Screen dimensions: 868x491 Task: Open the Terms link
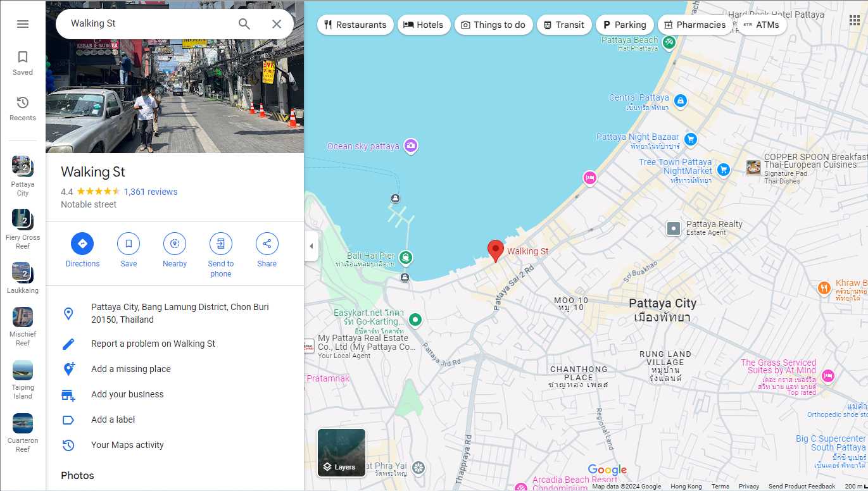pos(720,487)
